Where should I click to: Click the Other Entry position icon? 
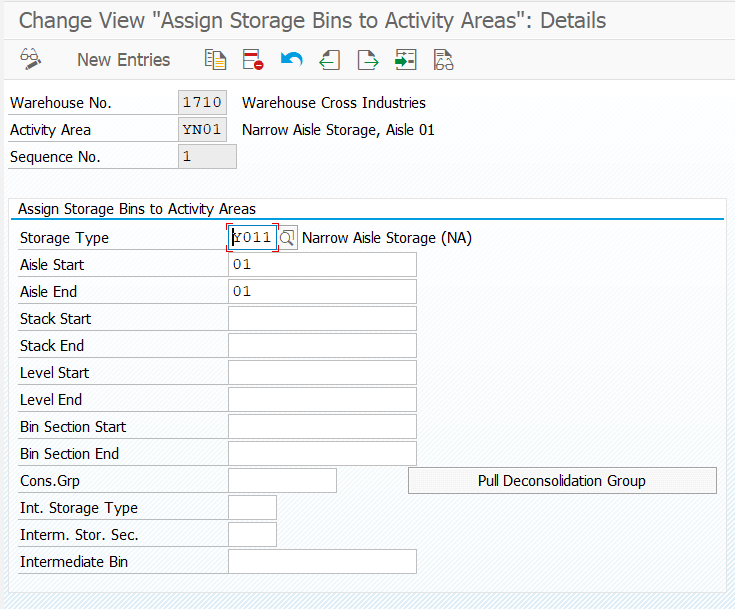click(x=405, y=60)
